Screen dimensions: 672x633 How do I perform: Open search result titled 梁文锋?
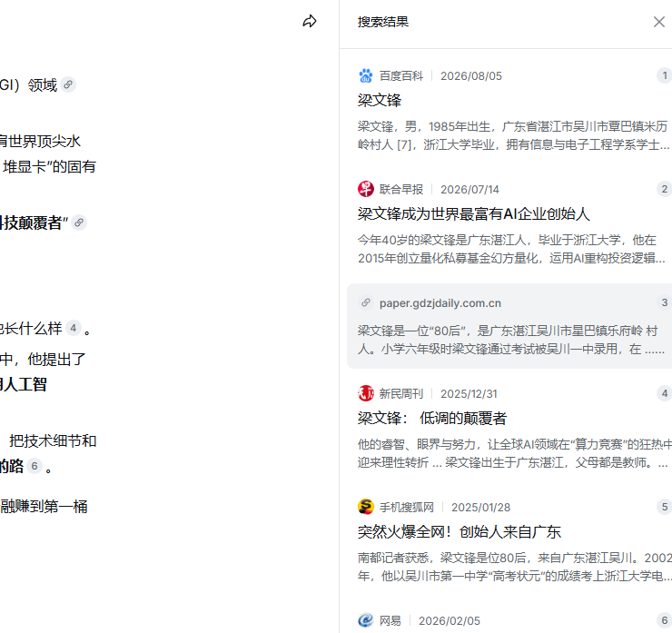coord(380,100)
